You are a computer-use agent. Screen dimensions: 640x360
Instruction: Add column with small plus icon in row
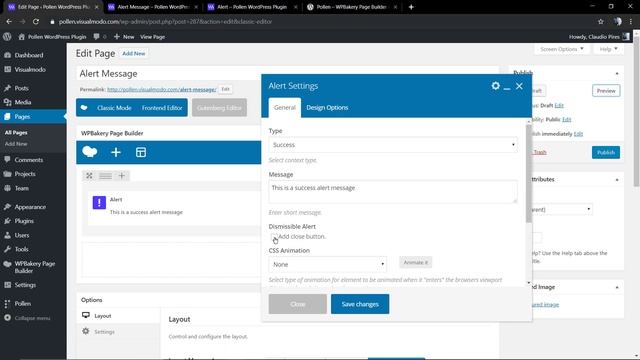pos(122,176)
